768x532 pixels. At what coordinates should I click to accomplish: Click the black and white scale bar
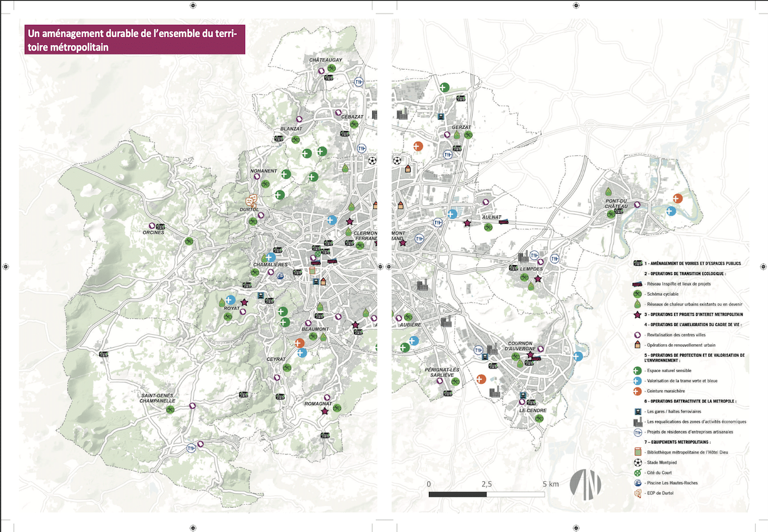[486, 494]
